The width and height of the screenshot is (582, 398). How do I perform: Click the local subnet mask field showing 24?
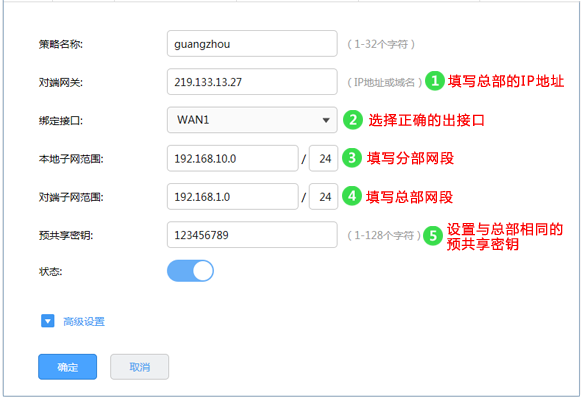click(x=324, y=158)
